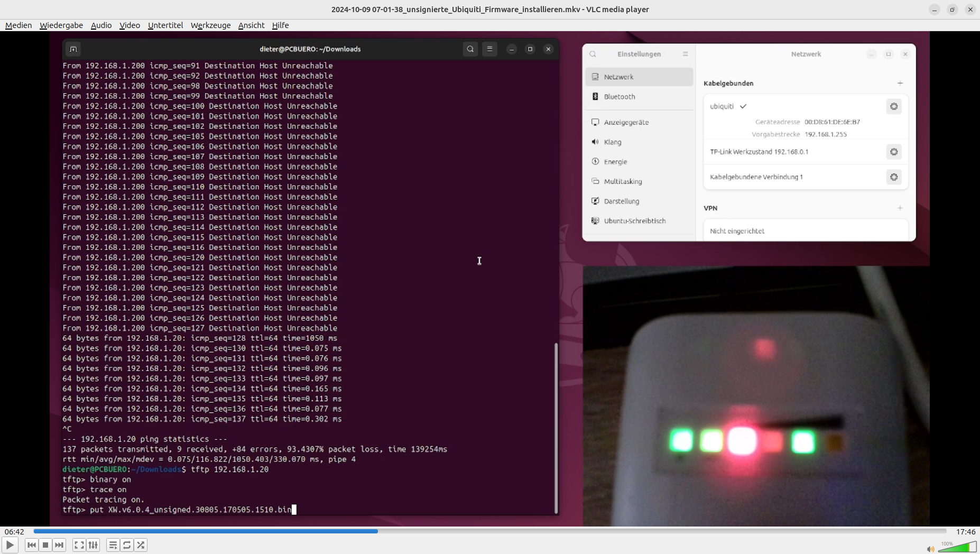The width and height of the screenshot is (980, 554).
Task: Click the Bluetooth entry in Einstellungen sidebar
Action: click(x=620, y=97)
